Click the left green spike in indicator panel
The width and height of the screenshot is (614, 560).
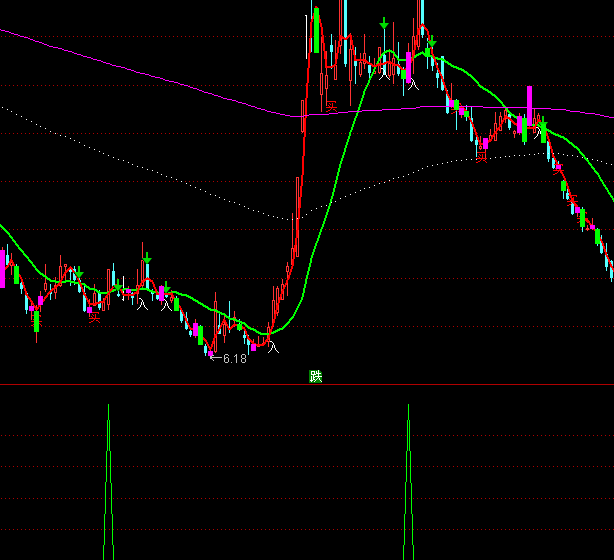click(x=108, y=470)
